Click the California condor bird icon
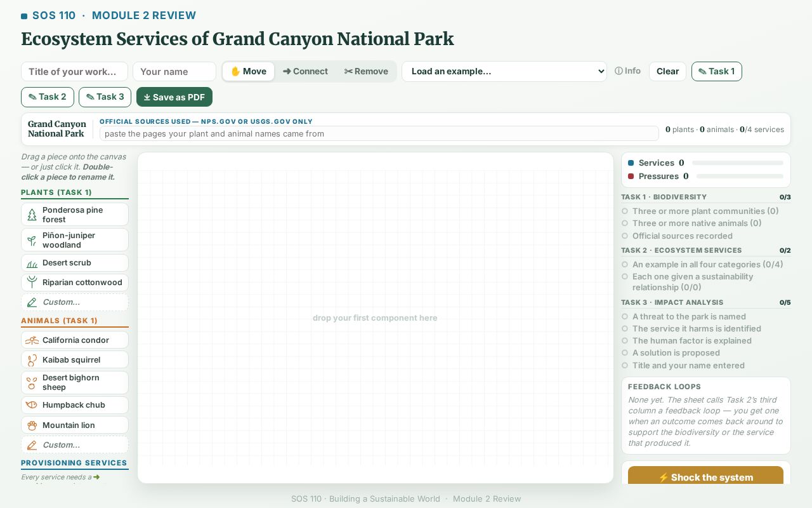 [x=32, y=340]
